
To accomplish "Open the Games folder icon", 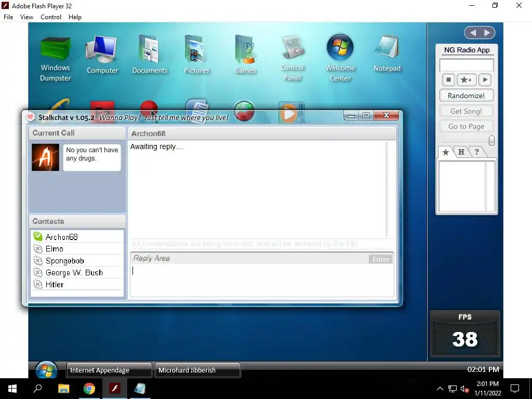I will [245, 55].
